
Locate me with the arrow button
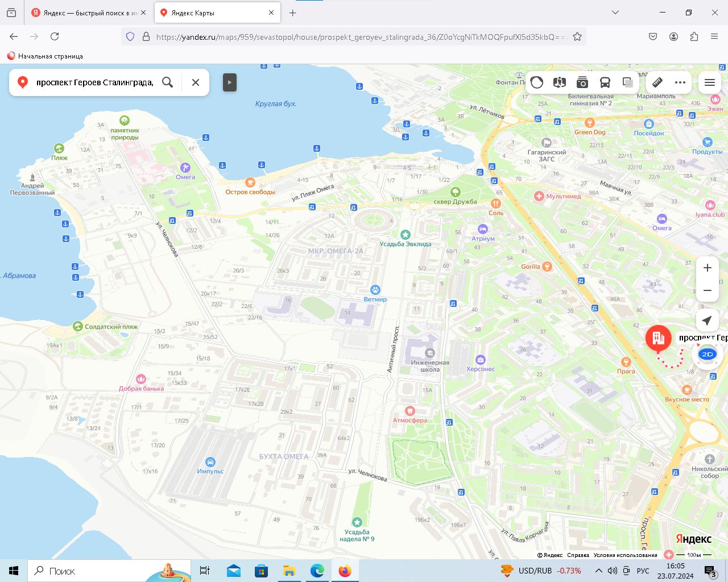pyautogui.click(x=708, y=321)
